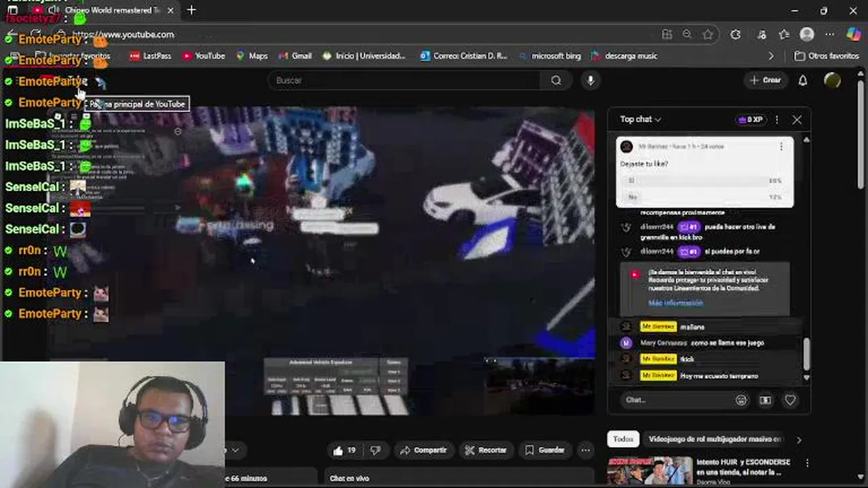Screen dimensions: 868x488
Task: Open Edge extensions puzzle icon
Action: tap(736, 35)
